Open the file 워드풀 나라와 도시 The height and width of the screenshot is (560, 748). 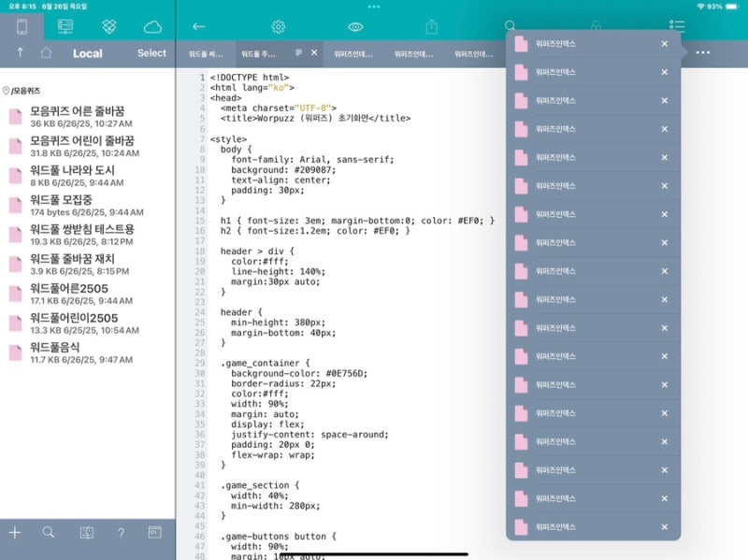point(88,176)
